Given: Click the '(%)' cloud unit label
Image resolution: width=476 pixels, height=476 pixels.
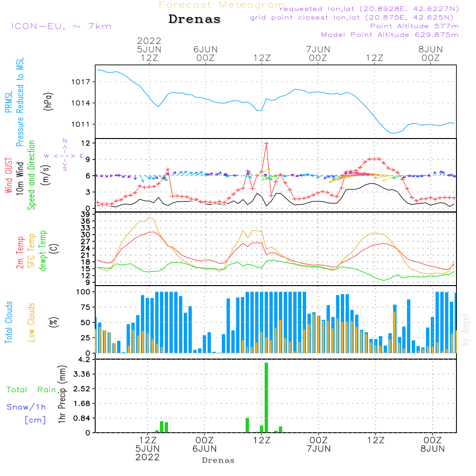Looking at the screenshot, I should [53, 322].
